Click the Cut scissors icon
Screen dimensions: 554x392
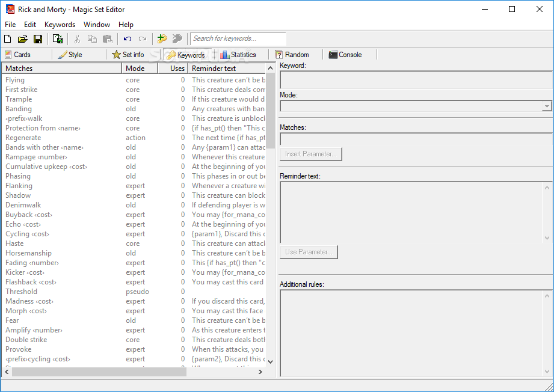[x=77, y=39]
